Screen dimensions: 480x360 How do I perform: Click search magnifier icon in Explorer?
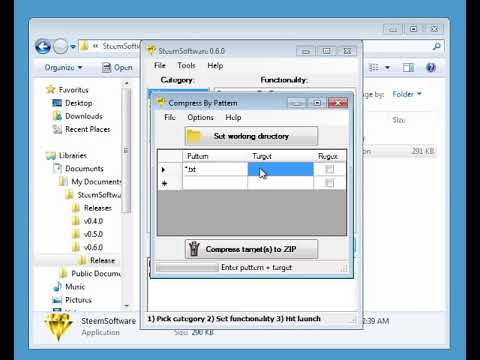pos(437,46)
